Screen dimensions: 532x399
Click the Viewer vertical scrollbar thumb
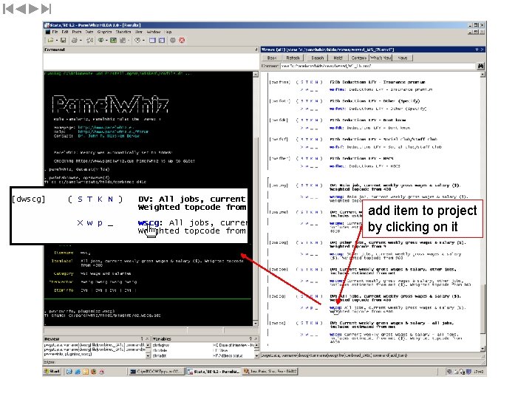coord(482,309)
